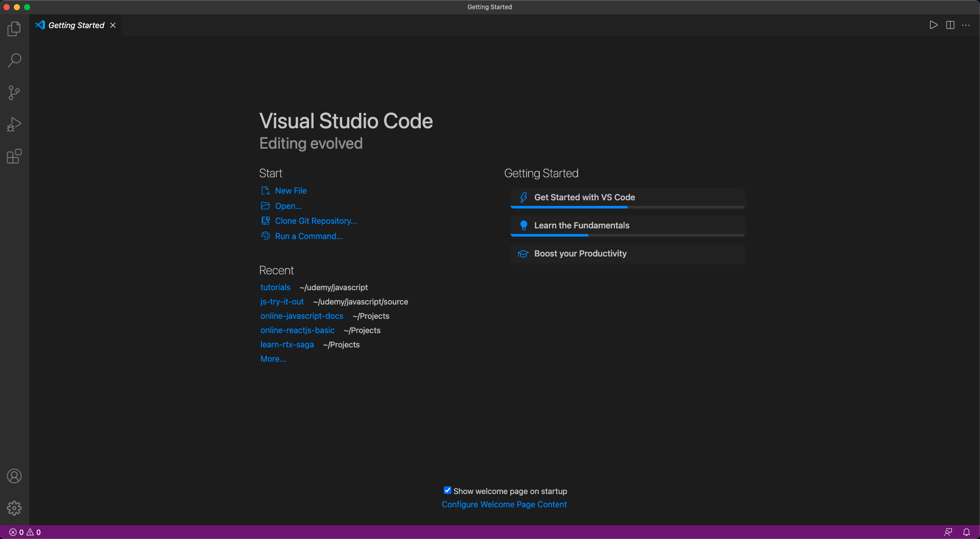The height and width of the screenshot is (539, 980).
Task: Open recent folder learn-rtx-saga
Action: (x=287, y=344)
